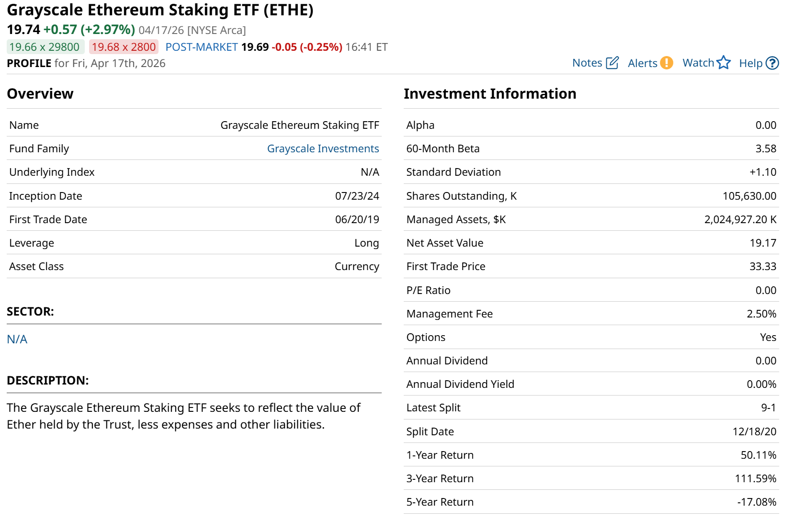This screenshot has width=806, height=532.
Task: Click the POST-MARKET label
Action: [202, 47]
